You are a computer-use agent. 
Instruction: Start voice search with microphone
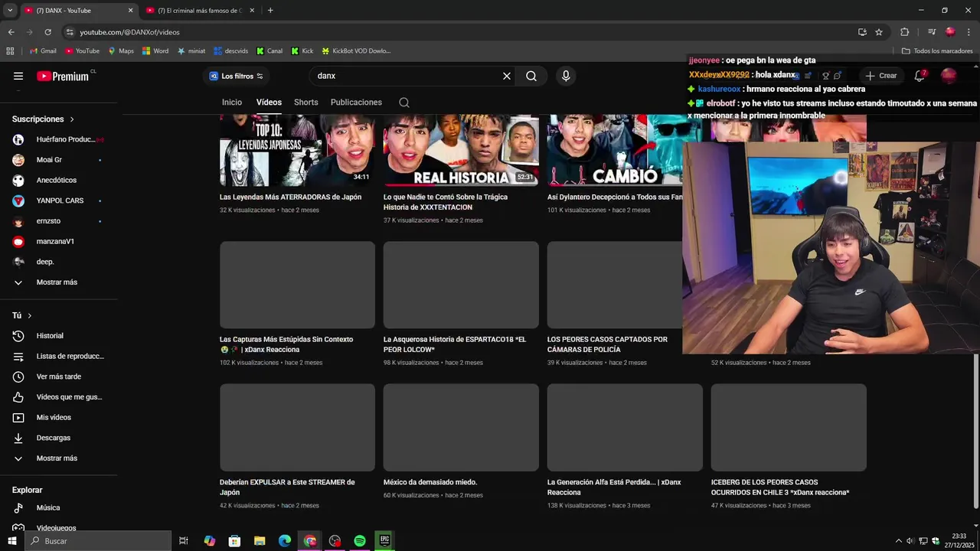point(566,76)
